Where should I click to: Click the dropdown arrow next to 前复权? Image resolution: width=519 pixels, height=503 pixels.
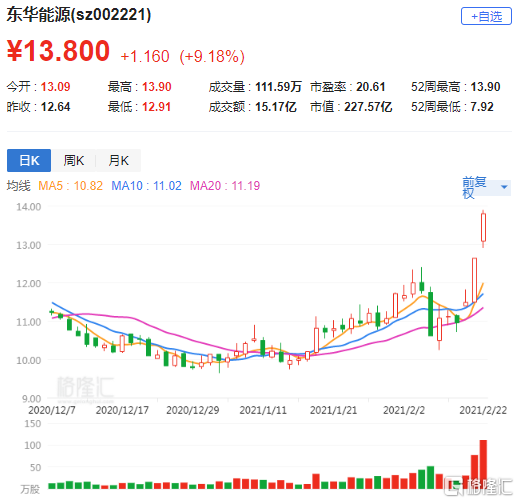click(x=504, y=187)
